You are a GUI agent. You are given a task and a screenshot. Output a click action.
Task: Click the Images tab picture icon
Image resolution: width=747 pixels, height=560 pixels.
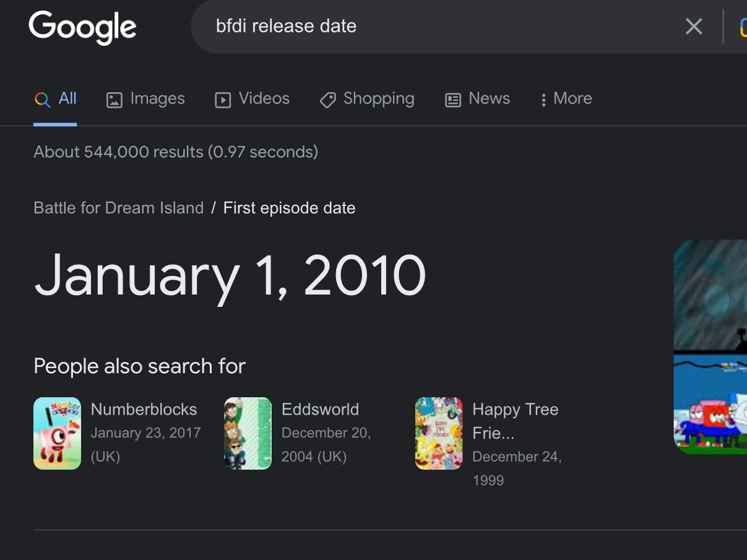(114, 100)
